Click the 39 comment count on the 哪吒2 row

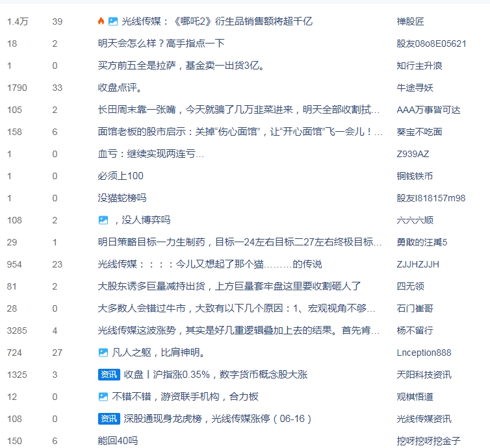click(57, 21)
